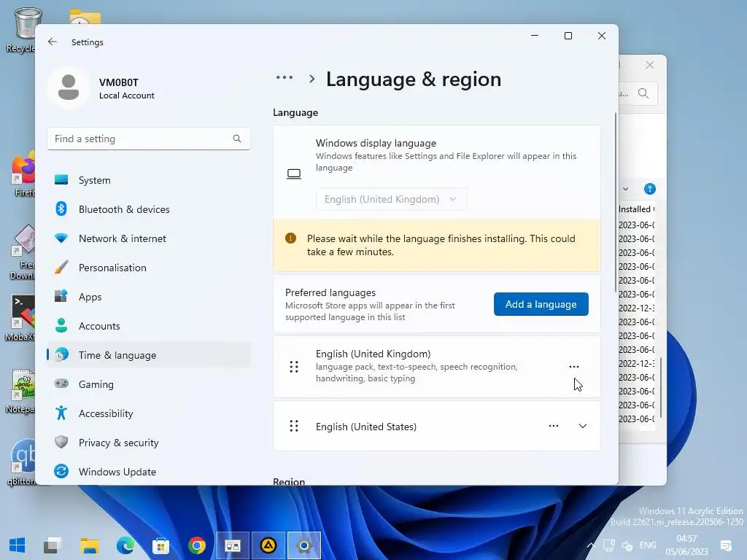
Task: Click the ENG input language indicator
Action: pyautogui.click(x=648, y=545)
